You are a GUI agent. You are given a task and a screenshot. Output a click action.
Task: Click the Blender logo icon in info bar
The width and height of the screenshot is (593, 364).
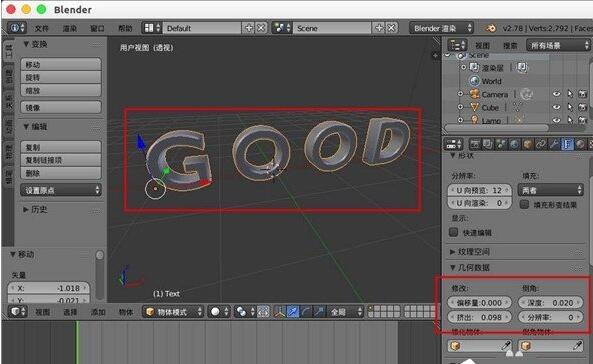pyautogui.click(x=491, y=28)
